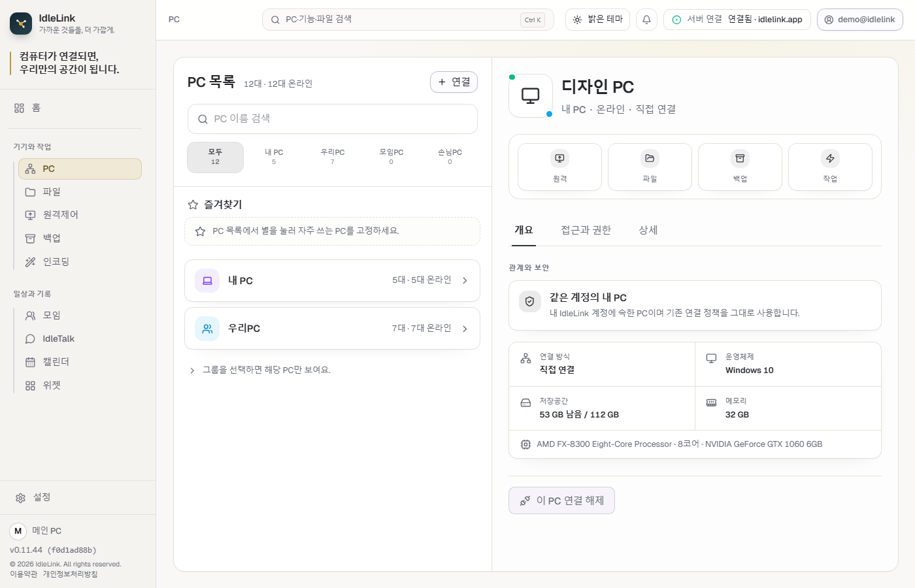Click the 저장공간 drive icon

(x=525, y=402)
